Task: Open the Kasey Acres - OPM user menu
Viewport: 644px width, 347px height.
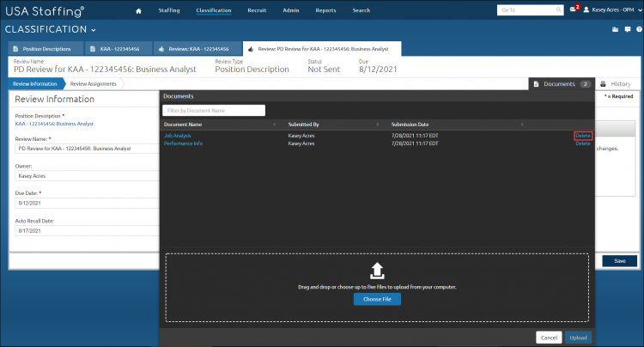Action: point(612,9)
